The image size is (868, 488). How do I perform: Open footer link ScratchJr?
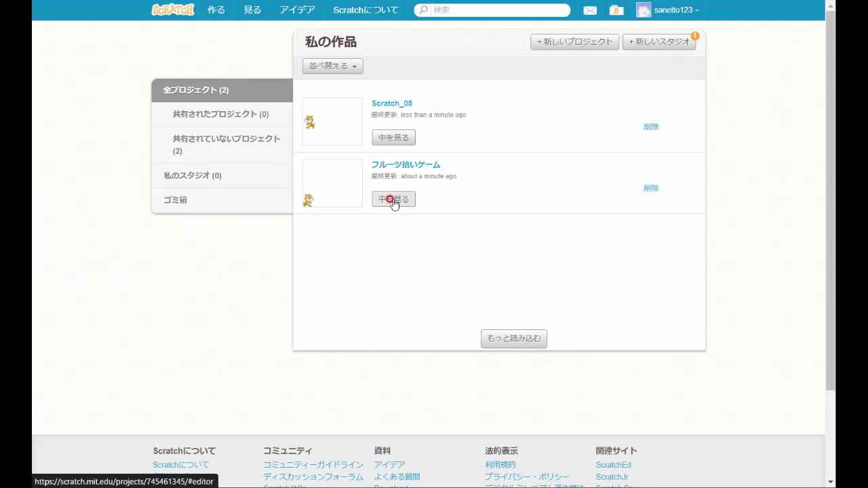[612, 477]
